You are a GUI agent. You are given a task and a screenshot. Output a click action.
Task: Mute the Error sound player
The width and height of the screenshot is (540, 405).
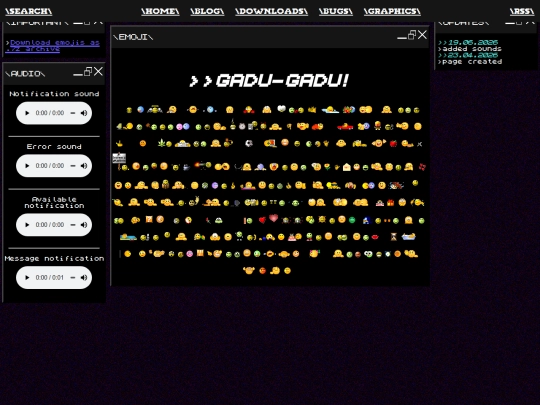click(x=84, y=166)
